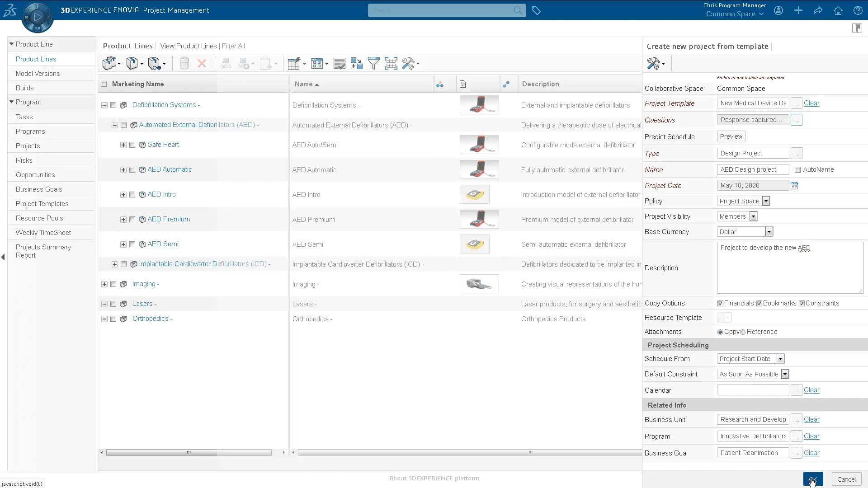Select the Copy radio button for Attachments
The width and height of the screenshot is (868, 488).
tap(720, 331)
